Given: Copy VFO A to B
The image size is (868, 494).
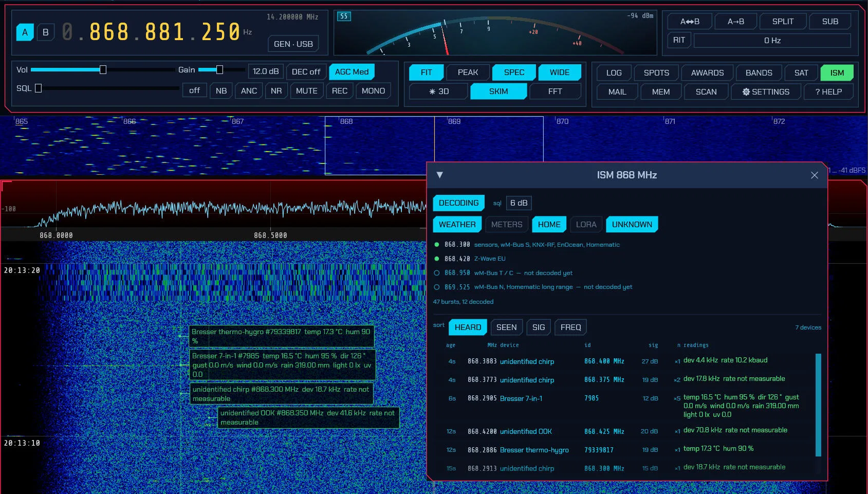Looking at the screenshot, I should click(x=736, y=21).
